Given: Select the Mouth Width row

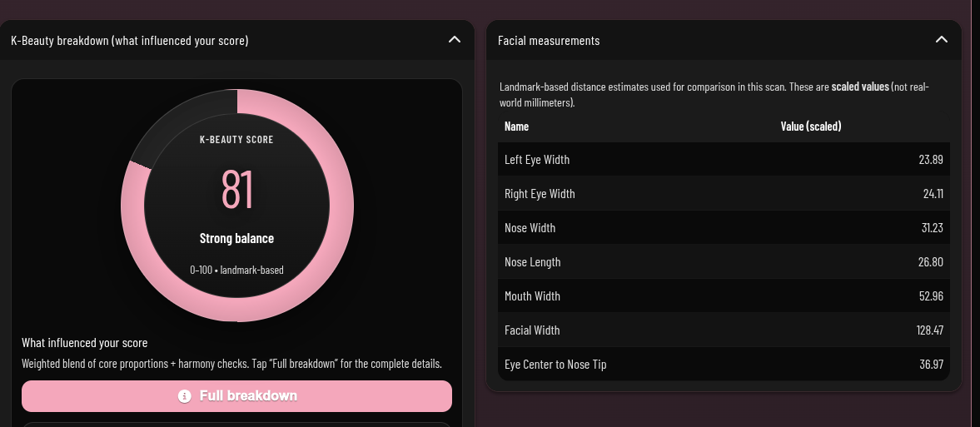Looking at the screenshot, I should [x=723, y=296].
